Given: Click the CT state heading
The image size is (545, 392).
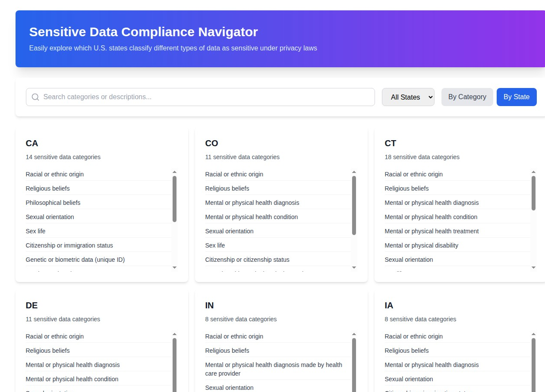Looking at the screenshot, I should [390, 143].
